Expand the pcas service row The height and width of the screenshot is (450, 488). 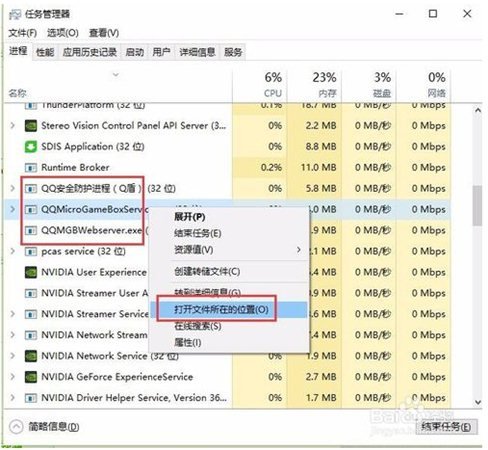click(x=13, y=251)
